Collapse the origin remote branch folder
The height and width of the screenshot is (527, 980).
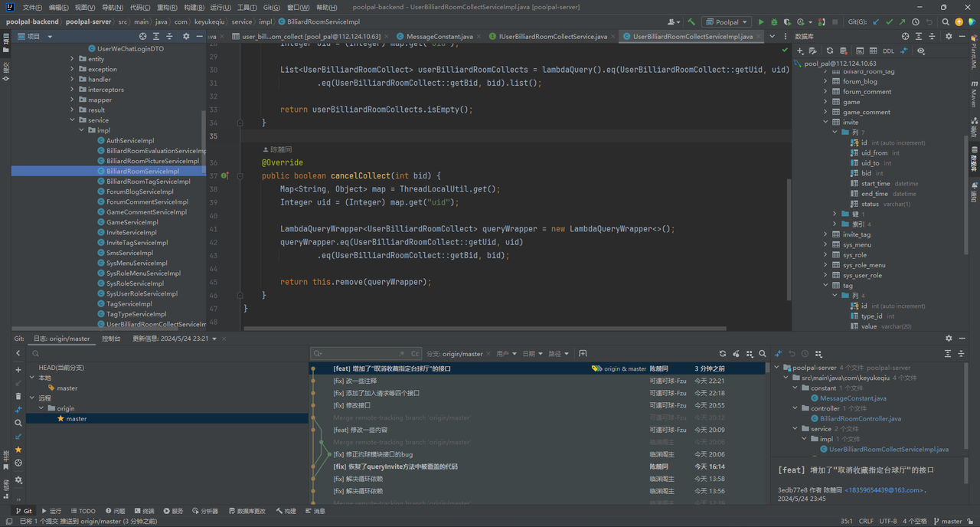[x=42, y=408]
